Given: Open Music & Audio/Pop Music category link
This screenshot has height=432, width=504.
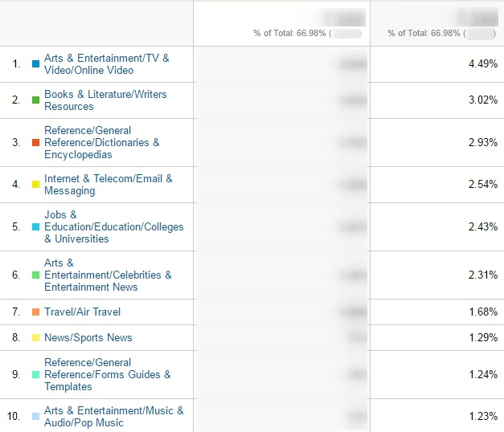Looking at the screenshot, I should 114,417.
